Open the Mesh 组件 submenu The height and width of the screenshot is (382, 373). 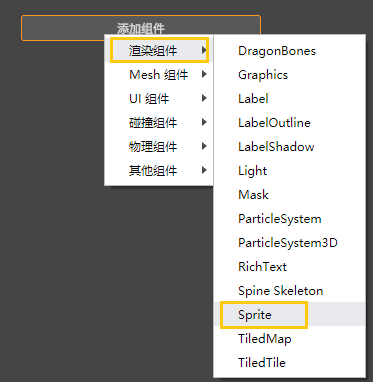tap(159, 74)
